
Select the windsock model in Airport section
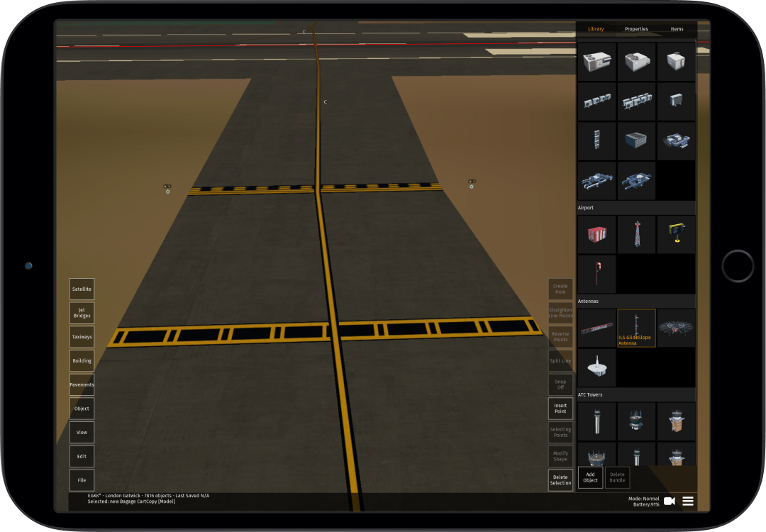(x=596, y=274)
